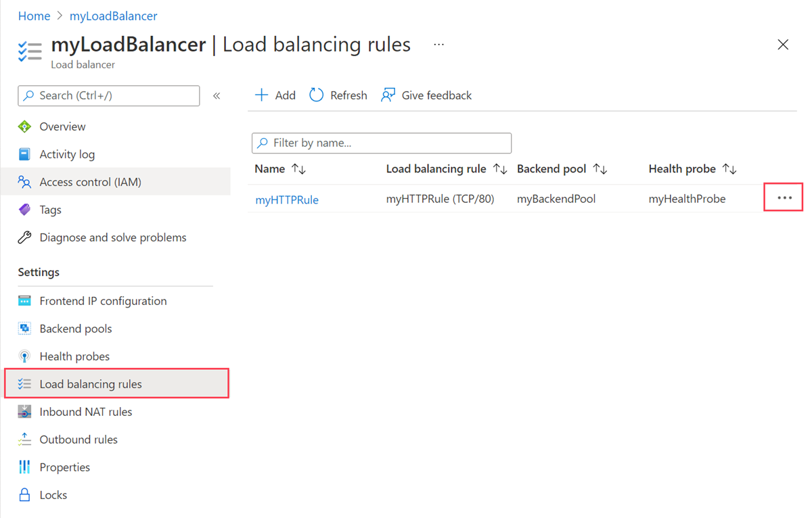Click Give feedback in the toolbar

(427, 95)
